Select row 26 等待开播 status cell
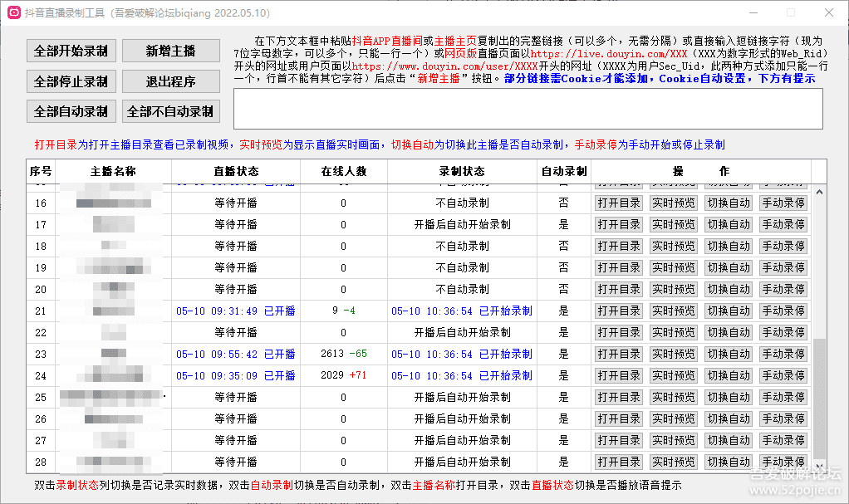The width and height of the screenshot is (849, 504). pos(236,419)
